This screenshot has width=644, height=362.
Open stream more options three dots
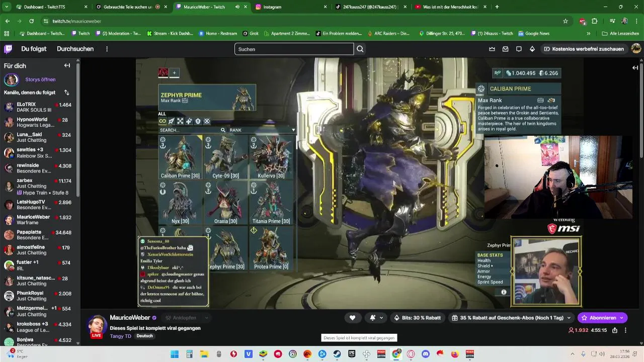[625, 330]
